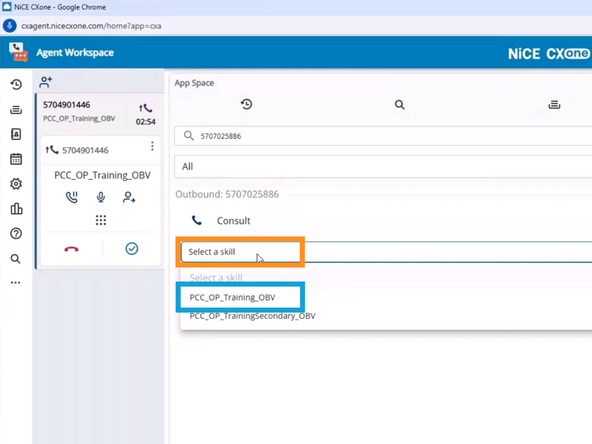Open the schedule calendar icon

[x=16, y=159]
